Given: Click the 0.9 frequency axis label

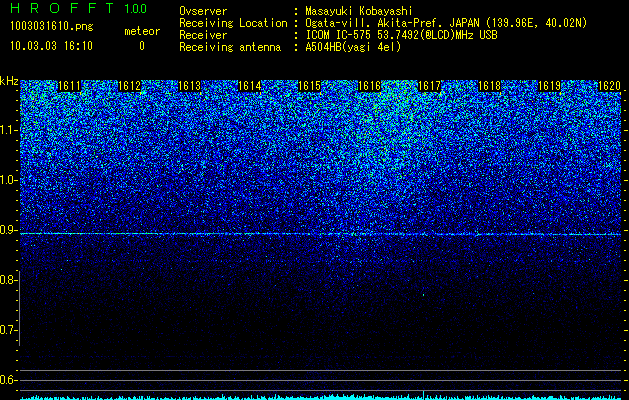Looking at the screenshot, I should click(8, 230).
